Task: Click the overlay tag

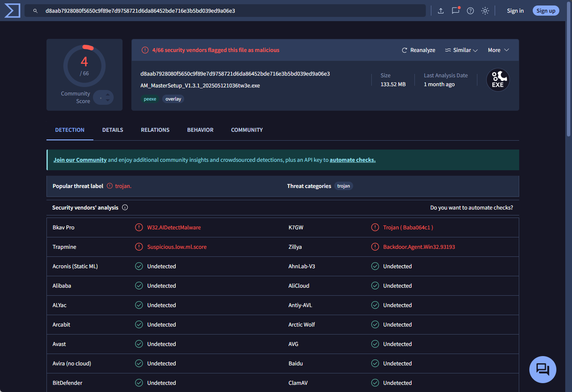Action: [x=173, y=99]
